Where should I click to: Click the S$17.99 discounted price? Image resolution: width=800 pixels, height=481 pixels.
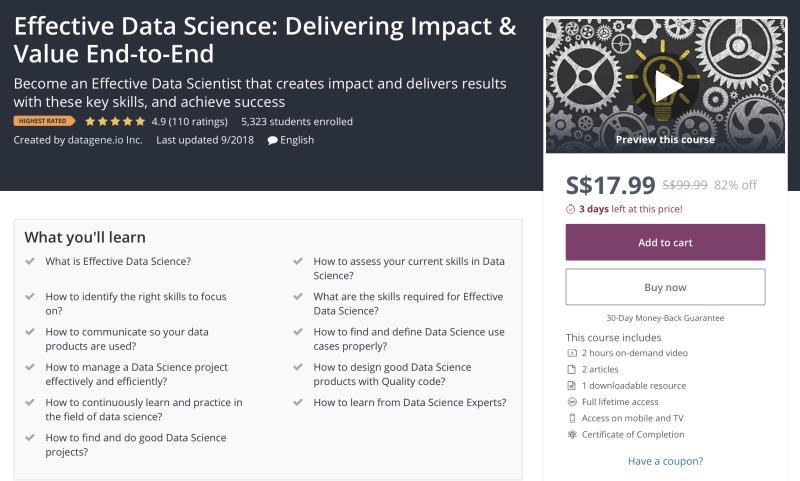pos(610,185)
